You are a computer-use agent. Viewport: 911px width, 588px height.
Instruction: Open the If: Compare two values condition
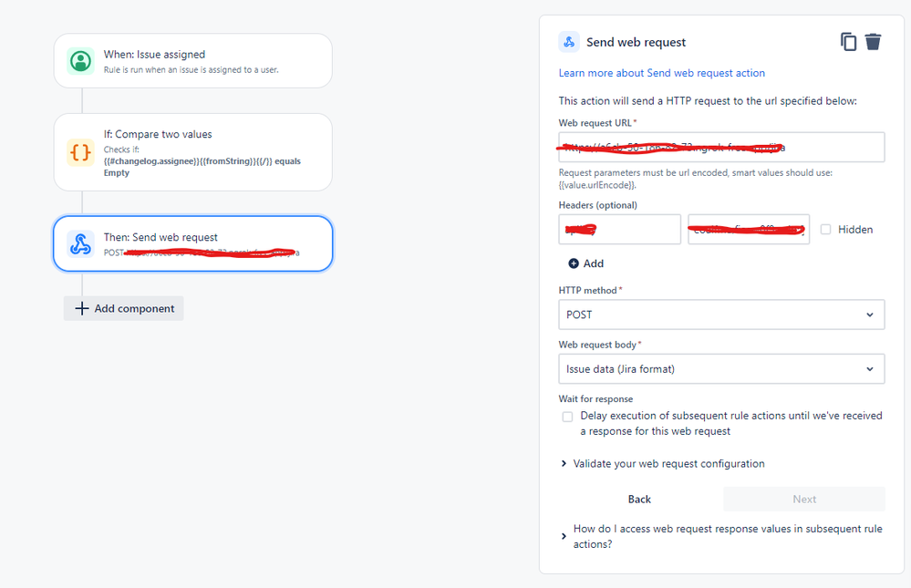193,152
